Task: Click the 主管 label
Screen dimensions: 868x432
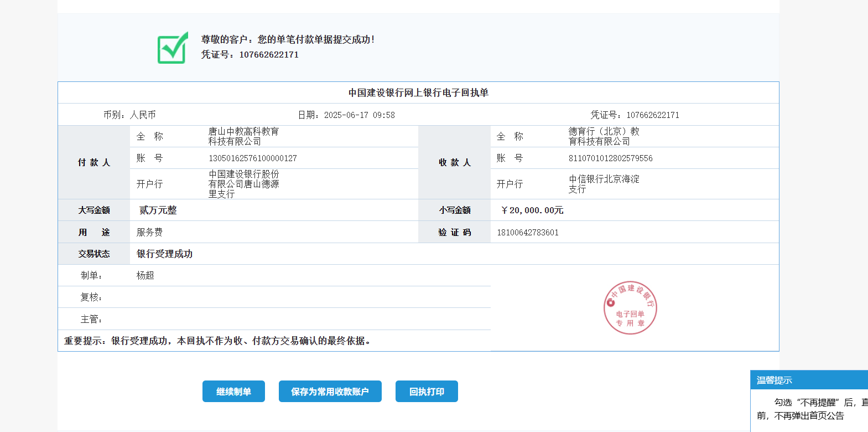Action: (x=91, y=319)
